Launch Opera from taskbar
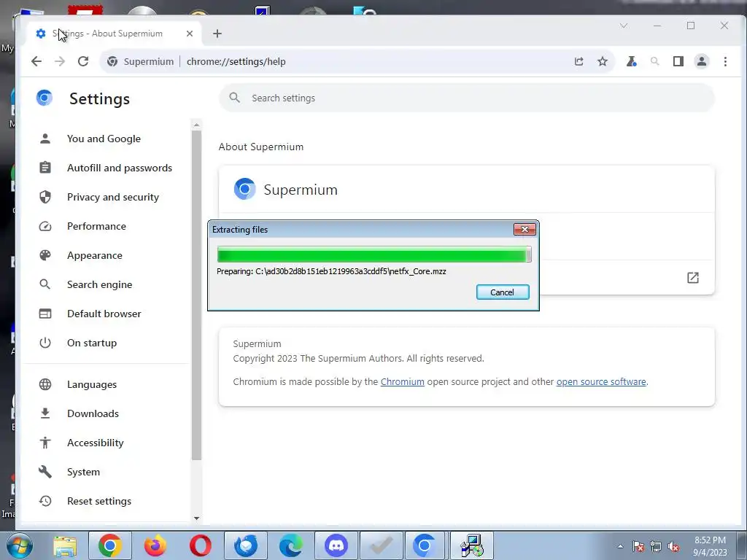The image size is (747, 560). [201, 545]
